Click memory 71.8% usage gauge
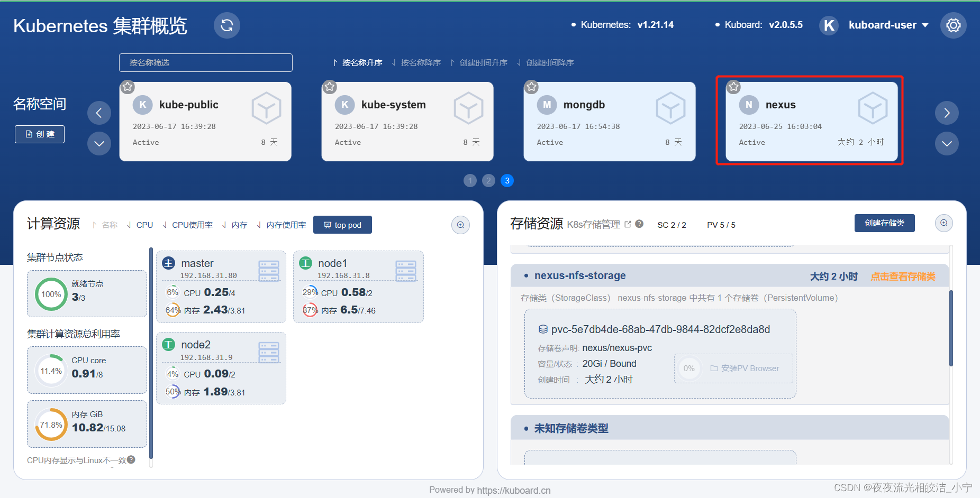 [x=51, y=425]
